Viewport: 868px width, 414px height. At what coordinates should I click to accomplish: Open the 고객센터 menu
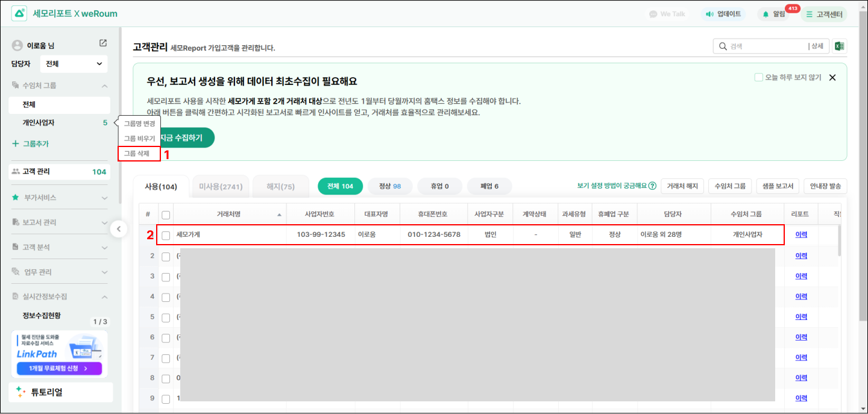coord(824,14)
